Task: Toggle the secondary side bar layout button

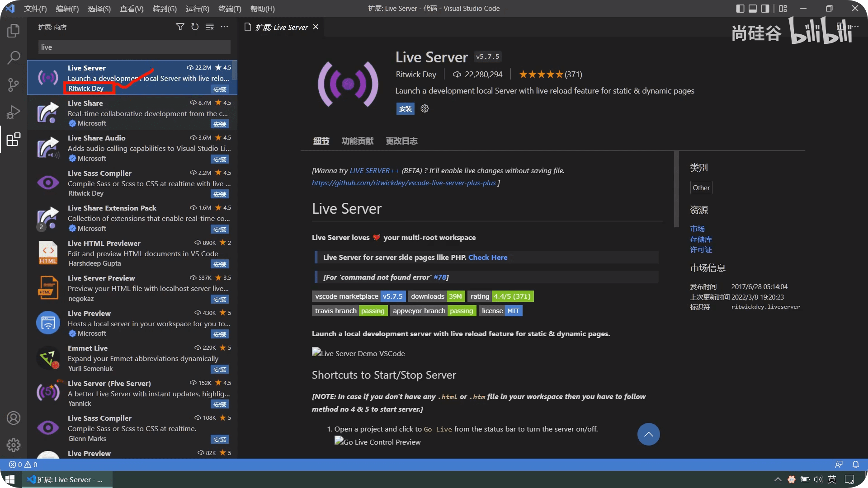Action: pos(765,9)
